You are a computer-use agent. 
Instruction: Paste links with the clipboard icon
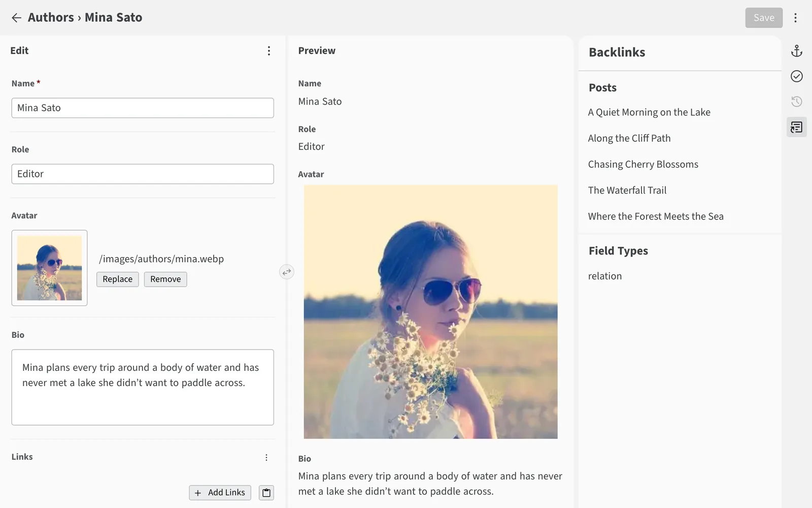266,493
